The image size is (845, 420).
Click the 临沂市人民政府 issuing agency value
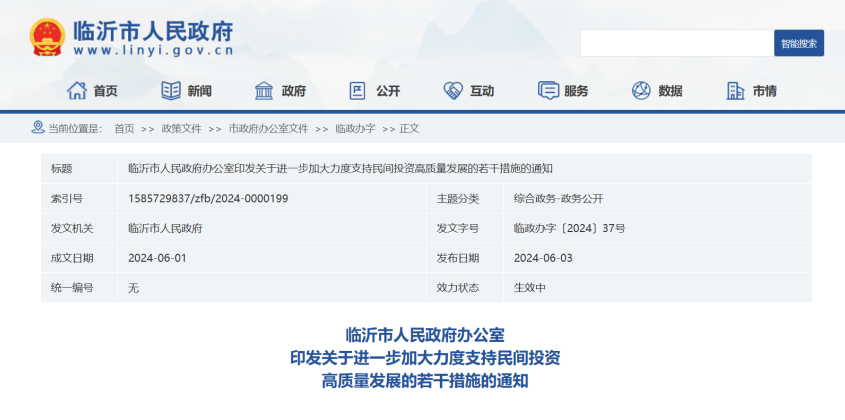tap(165, 228)
